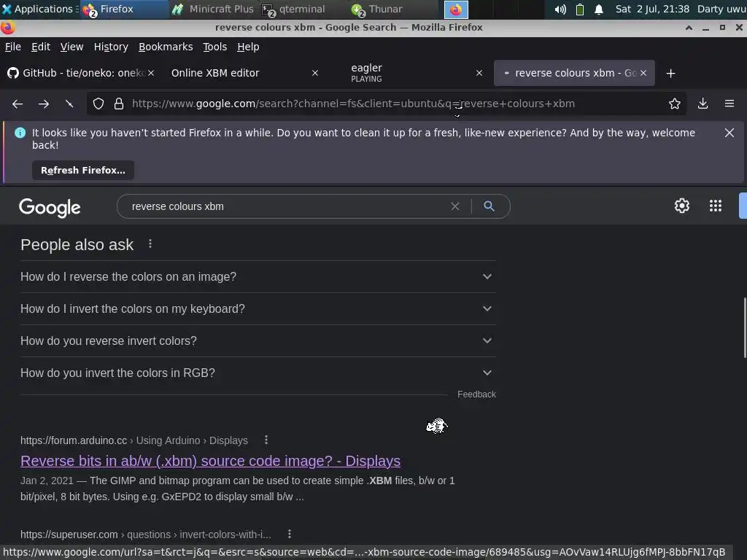Click the Firefox icon in the panel tray

tap(456, 9)
